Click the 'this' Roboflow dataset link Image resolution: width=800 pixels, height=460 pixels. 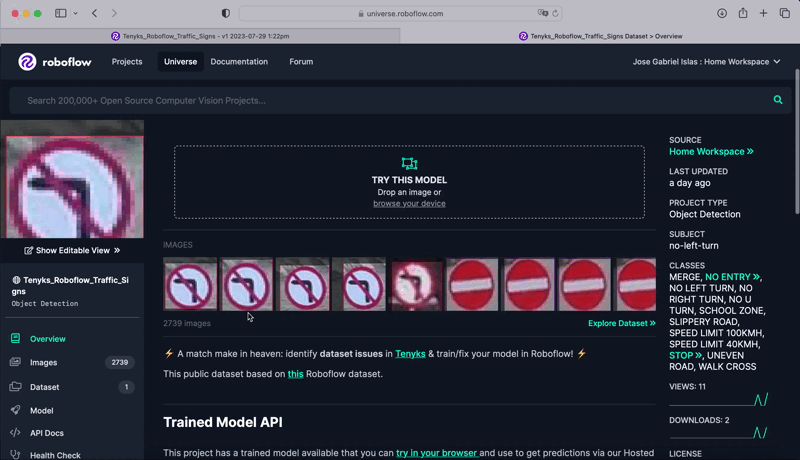tap(295, 374)
